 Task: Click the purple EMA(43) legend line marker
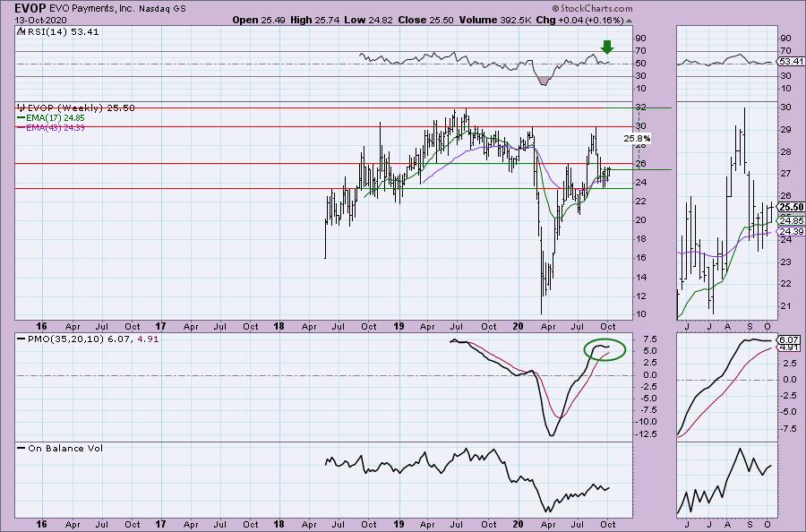click(x=21, y=127)
